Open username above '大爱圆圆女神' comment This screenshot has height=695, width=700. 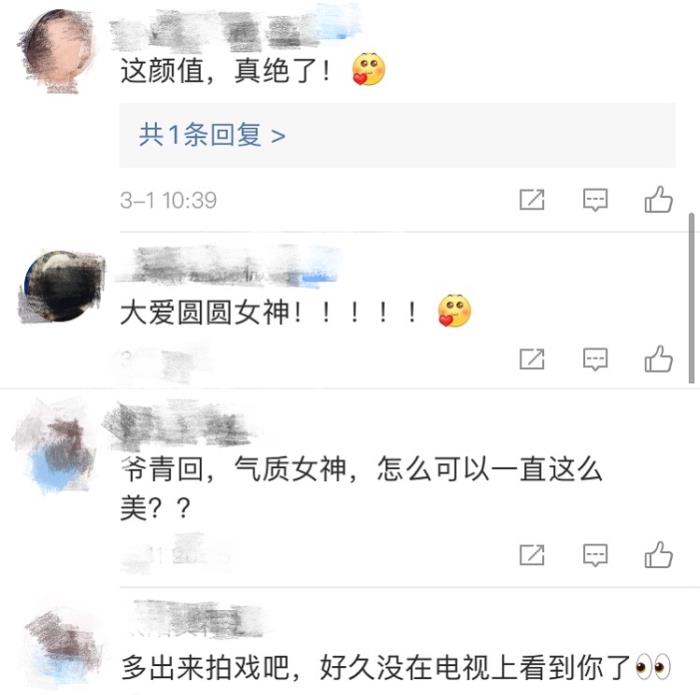point(228,266)
